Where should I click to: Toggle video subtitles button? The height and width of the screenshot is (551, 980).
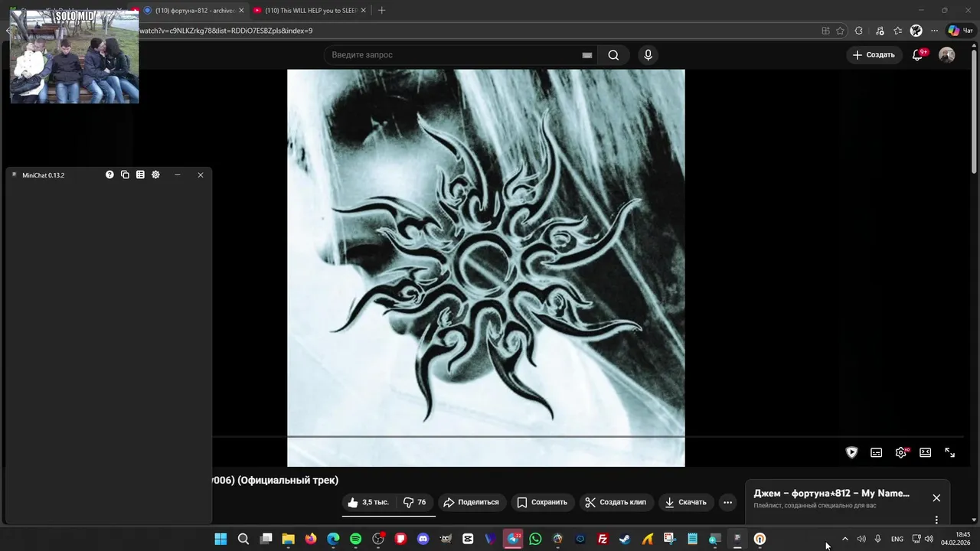(877, 452)
